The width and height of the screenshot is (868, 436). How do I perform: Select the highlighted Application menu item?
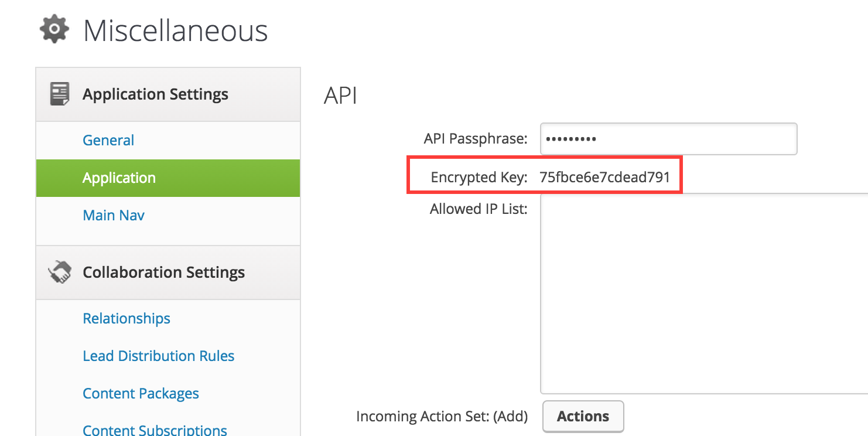pyautogui.click(x=168, y=178)
